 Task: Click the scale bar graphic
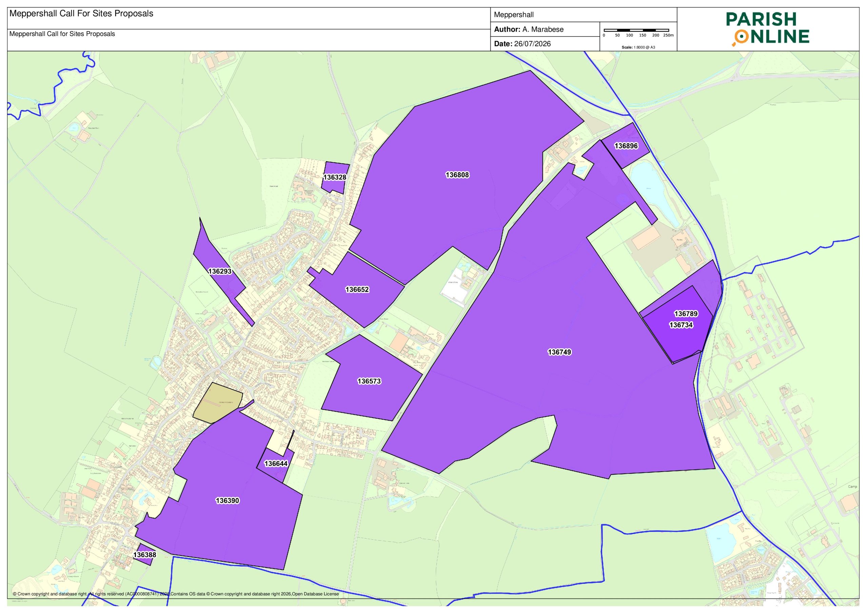(636, 30)
